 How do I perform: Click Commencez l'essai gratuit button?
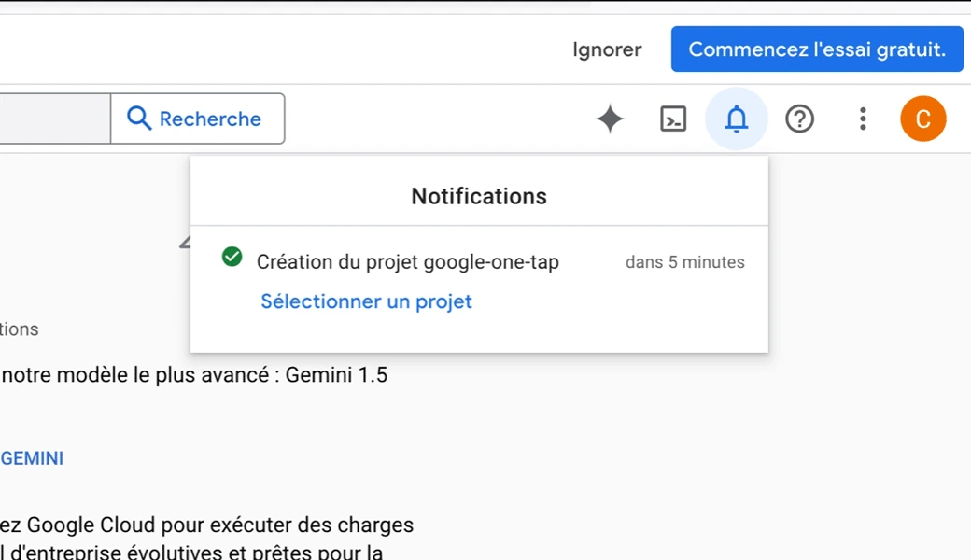coord(817,49)
